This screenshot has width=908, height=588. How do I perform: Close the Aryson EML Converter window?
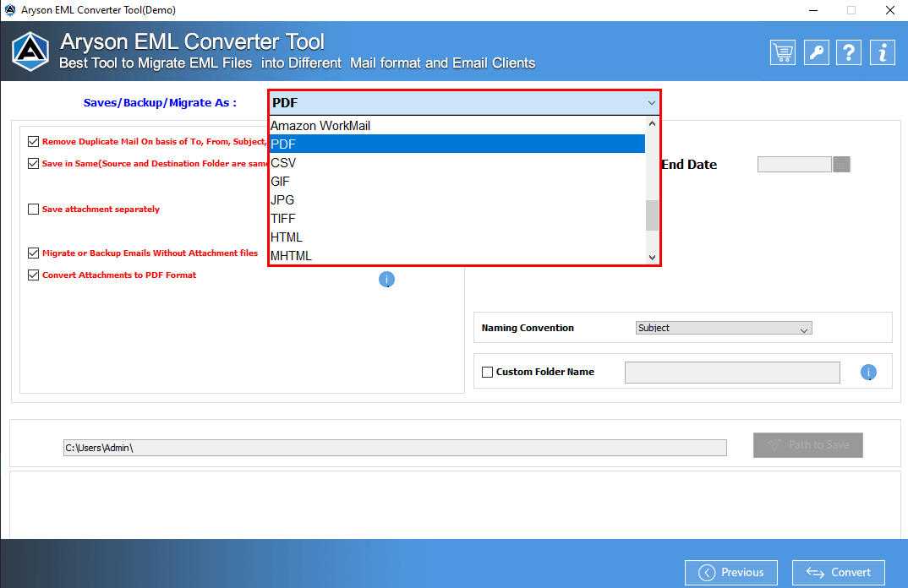pos(890,10)
